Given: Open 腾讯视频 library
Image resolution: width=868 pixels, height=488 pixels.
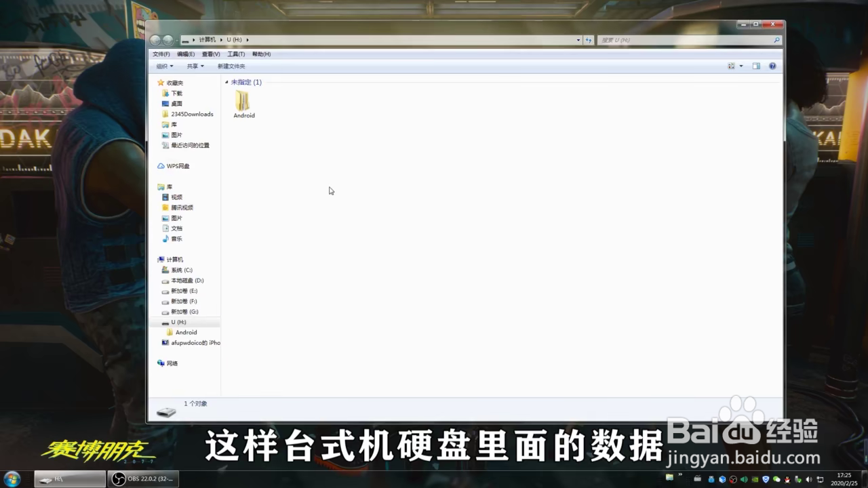Looking at the screenshot, I should [x=178, y=207].
